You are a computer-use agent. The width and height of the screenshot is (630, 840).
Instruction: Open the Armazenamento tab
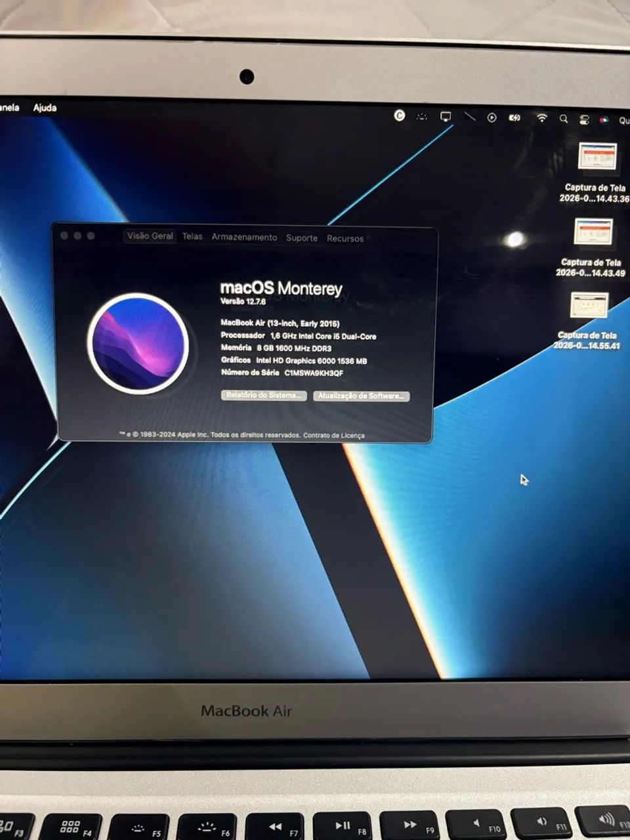(244, 237)
